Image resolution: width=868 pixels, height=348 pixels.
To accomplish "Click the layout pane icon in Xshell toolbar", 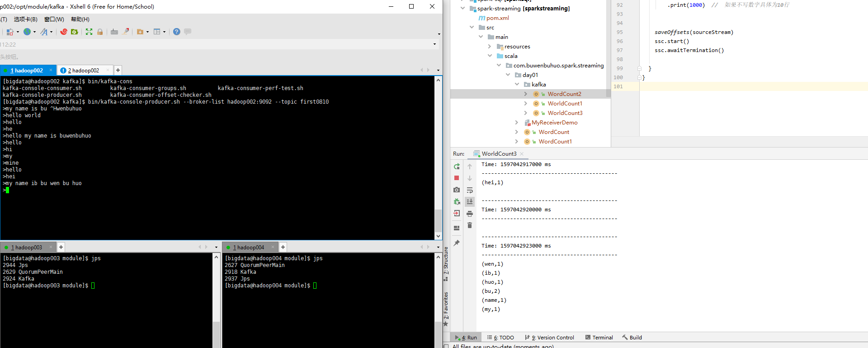I will tap(157, 32).
